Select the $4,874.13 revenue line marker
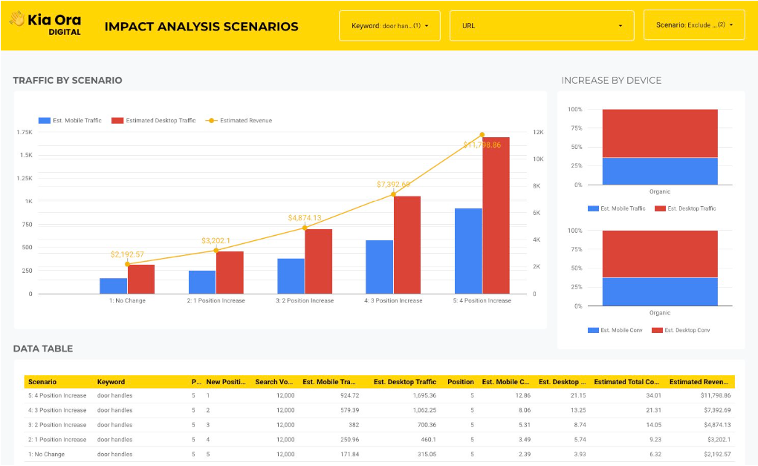Screen dimensions: 758x466 (305, 228)
